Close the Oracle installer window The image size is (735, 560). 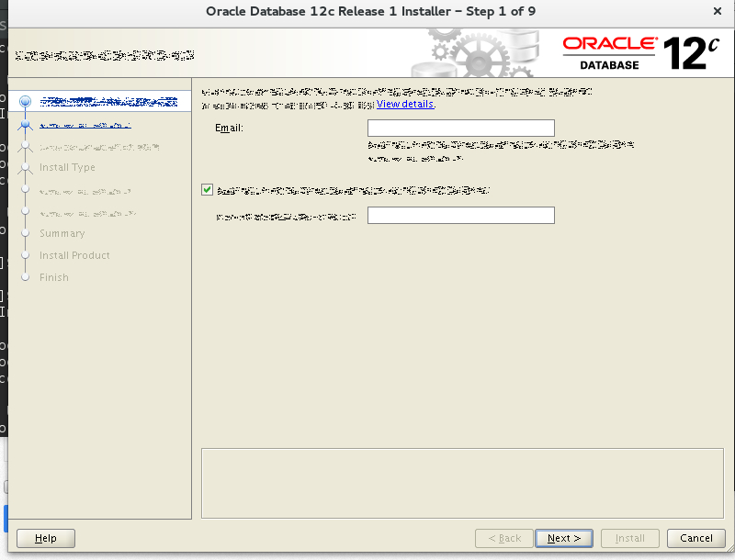pyautogui.click(x=718, y=11)
